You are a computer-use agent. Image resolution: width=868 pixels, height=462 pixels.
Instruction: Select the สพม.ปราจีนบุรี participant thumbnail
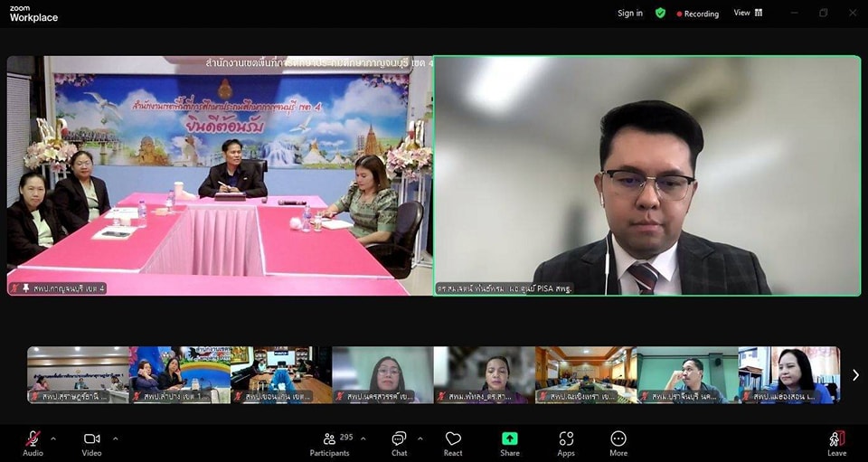(x=687, y=374)
